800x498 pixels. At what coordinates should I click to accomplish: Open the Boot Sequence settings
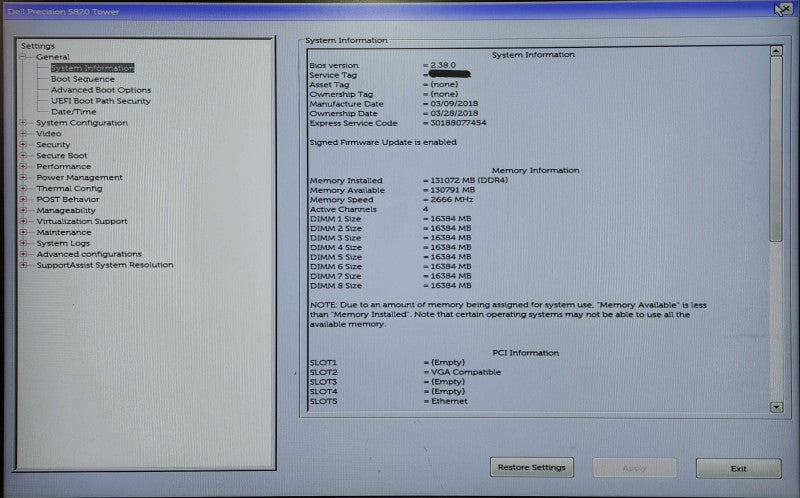click(83, 79)
